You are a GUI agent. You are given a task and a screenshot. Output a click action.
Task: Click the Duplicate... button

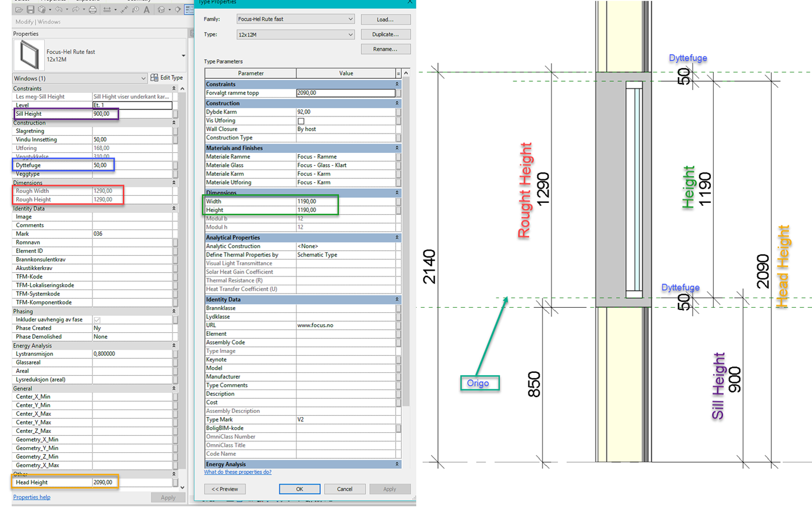coord(386,35)
